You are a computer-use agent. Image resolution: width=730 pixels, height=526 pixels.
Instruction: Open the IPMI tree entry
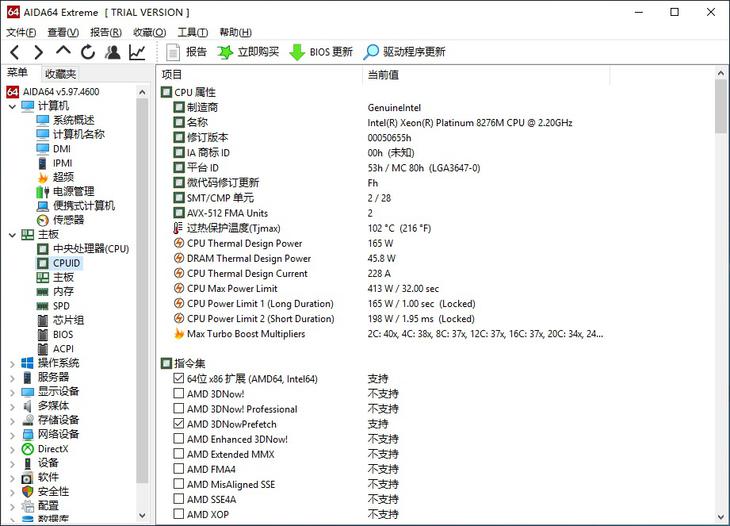tap(62, 163)
